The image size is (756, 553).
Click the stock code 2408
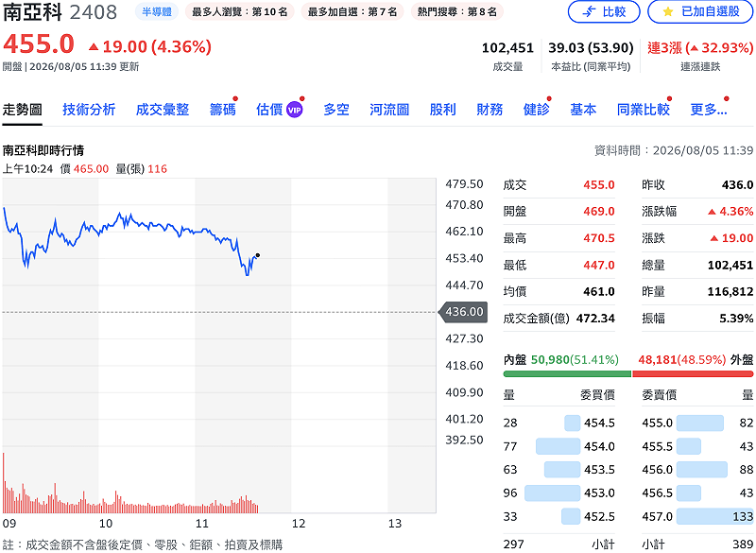93,12
